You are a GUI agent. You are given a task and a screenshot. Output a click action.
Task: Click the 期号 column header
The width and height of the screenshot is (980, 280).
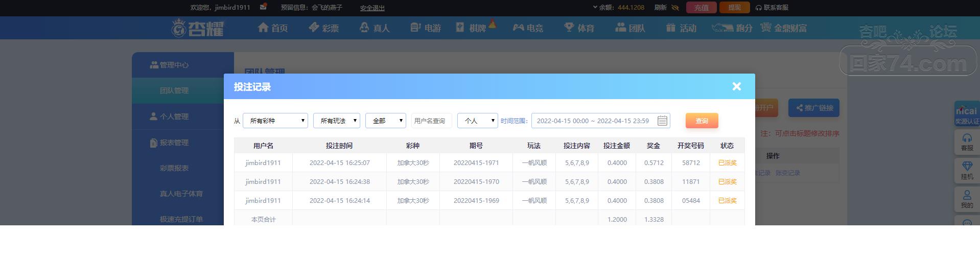[476, 146]
